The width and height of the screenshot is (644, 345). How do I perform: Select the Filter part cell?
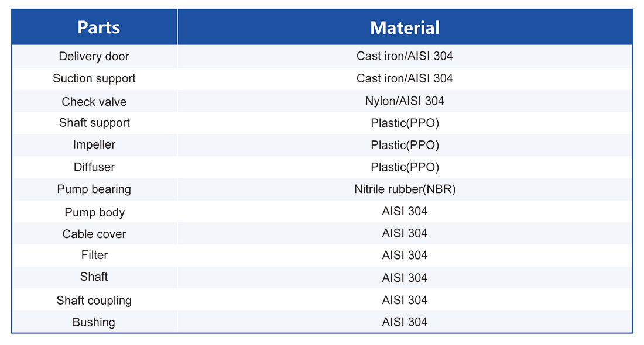click(x=94, y=255)
